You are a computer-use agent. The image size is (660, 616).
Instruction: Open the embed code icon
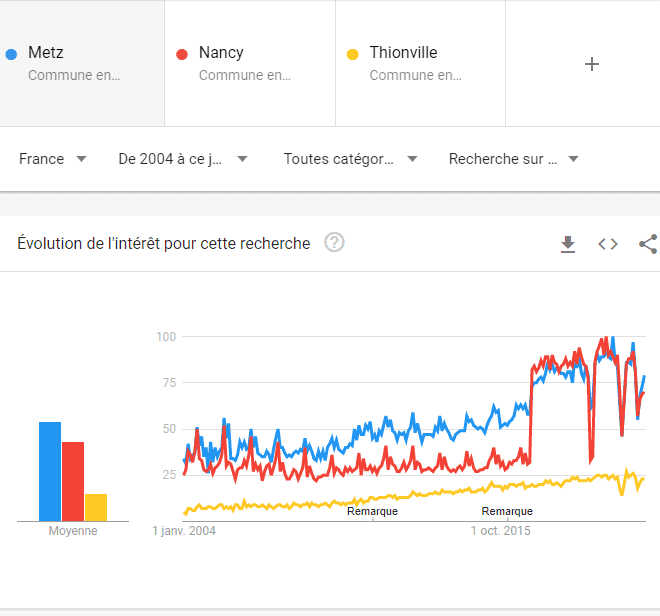pos(608,244)
